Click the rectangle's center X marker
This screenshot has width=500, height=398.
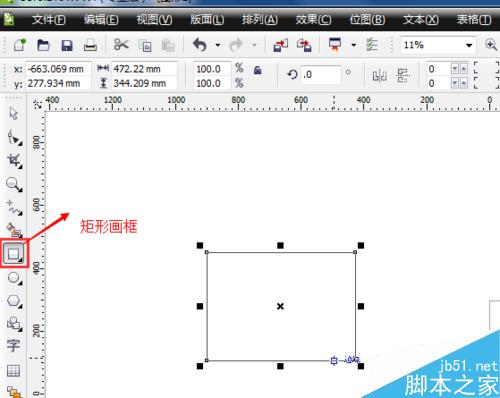280,306
